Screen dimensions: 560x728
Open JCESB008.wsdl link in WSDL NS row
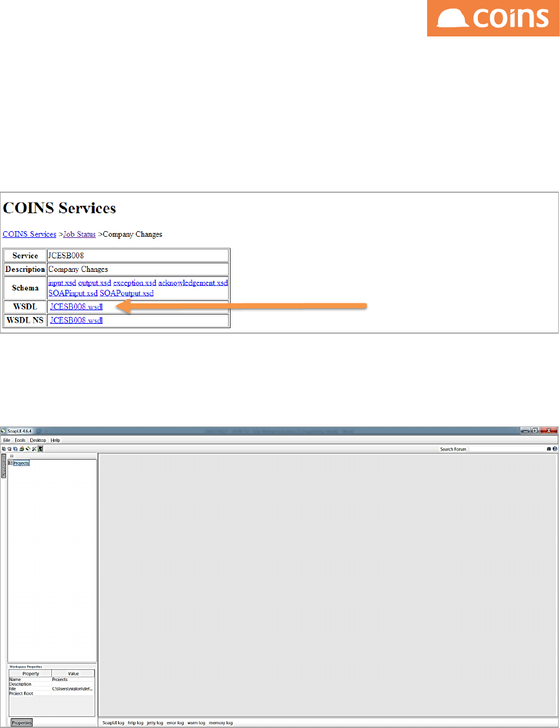[76, 320]
